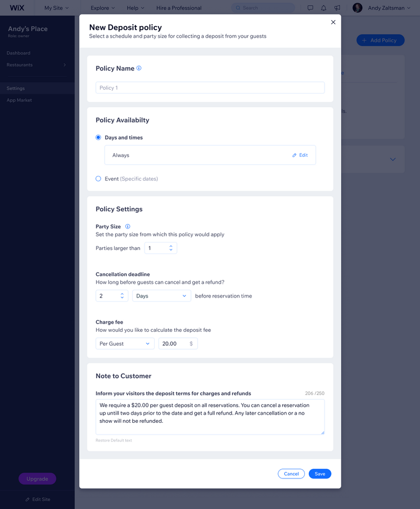Open the chat messages icon
Screen dimensions: 420x509
pos(310,8)
